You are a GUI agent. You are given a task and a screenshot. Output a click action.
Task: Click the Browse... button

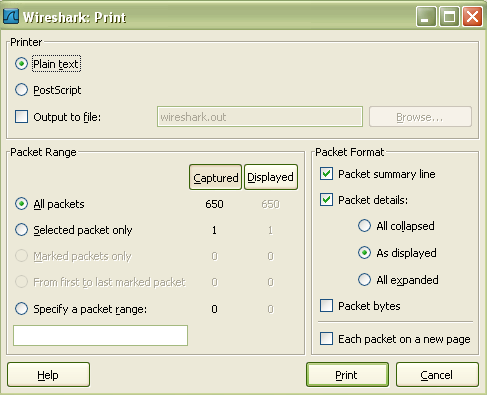click(420, 117)
